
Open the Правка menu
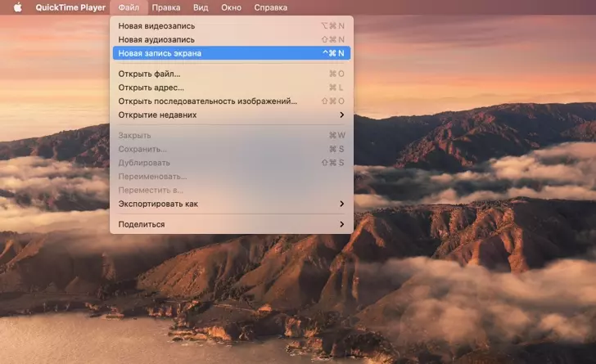coord(166,7)
